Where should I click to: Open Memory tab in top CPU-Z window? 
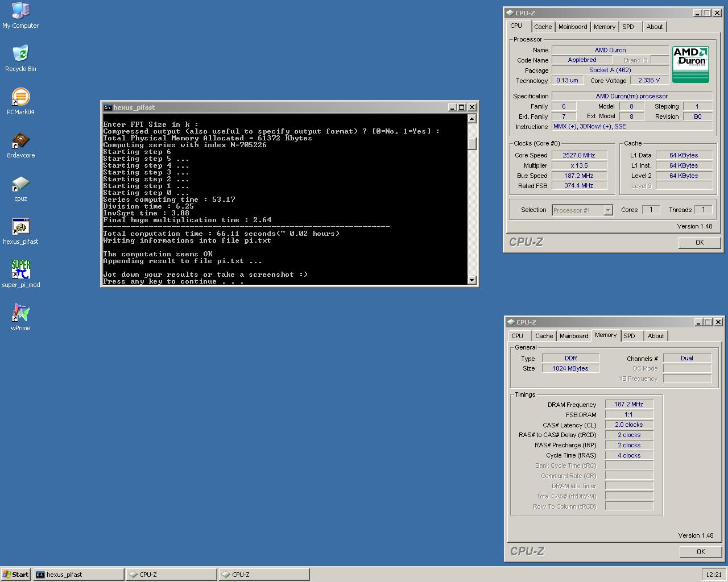point(605,27)
